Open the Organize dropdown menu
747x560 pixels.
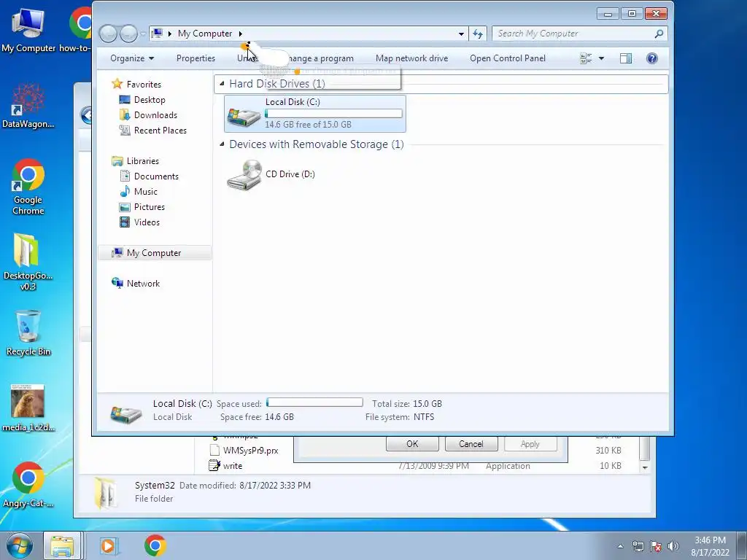132,58
